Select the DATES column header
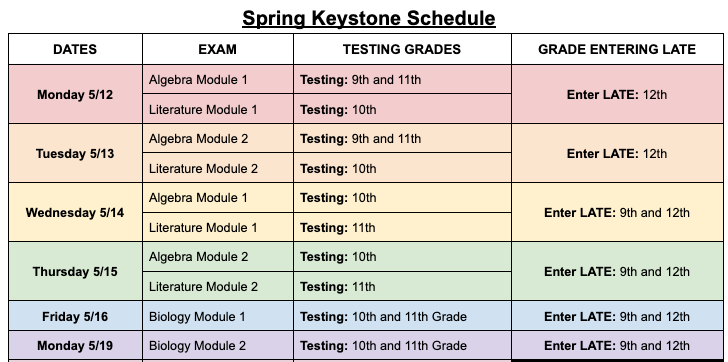Image resolution: width=728 pixels, height=362 pixels. pos(75,49)
